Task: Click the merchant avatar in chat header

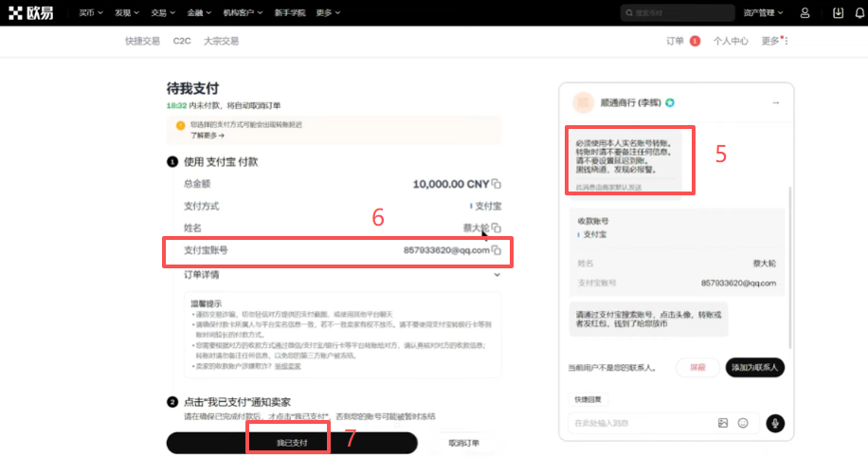Action: (x=583, y=102)
